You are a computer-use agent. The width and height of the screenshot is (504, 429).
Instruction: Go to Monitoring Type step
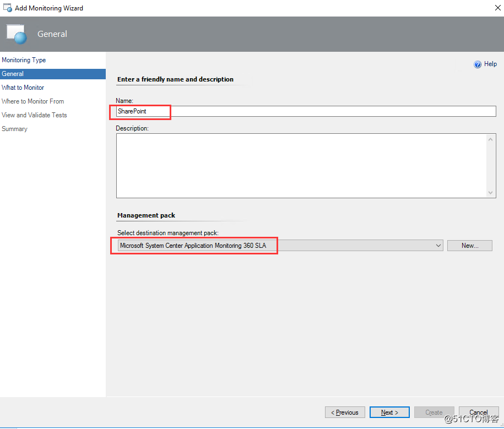click(24, 60)
